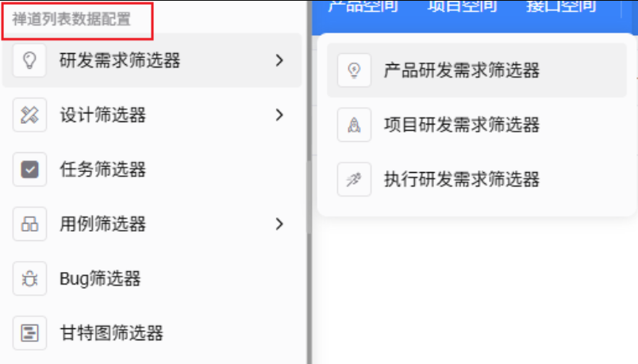Image resolution: width=638 pixels, height=364 pixels.
Task: Open the 任务筛选器 menu item
Action: 152,169
